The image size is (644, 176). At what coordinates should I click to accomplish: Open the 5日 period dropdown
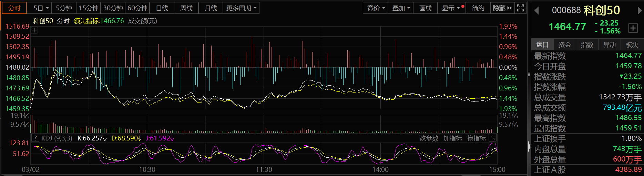click(41, 8)
